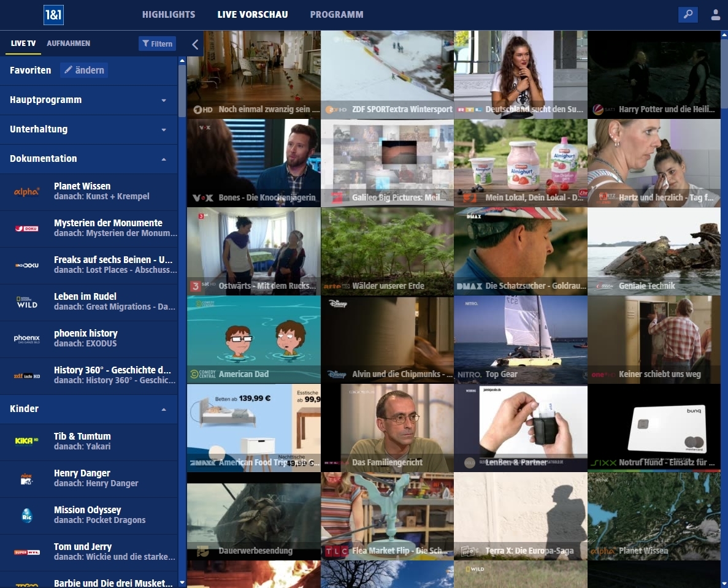Click the Favoriten ändern button
Image resolution: width=728 pixels, height=588 pixels.
(x=84, y=70)
